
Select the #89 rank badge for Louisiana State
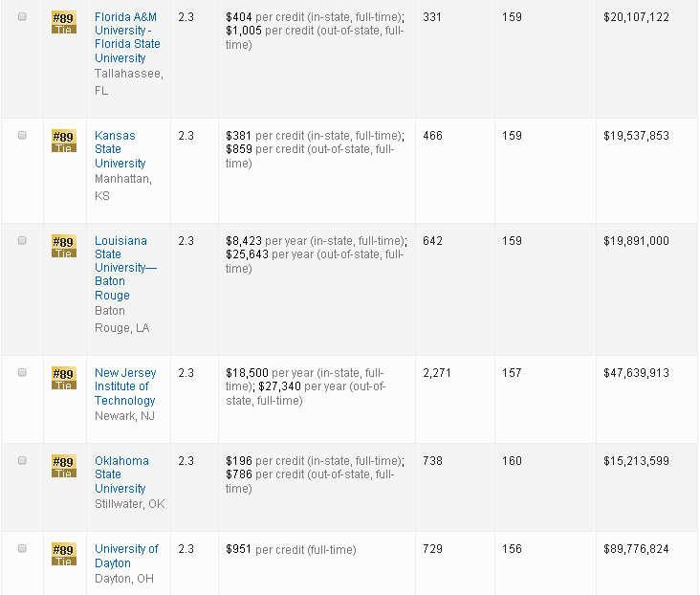[x=63, y=246]
